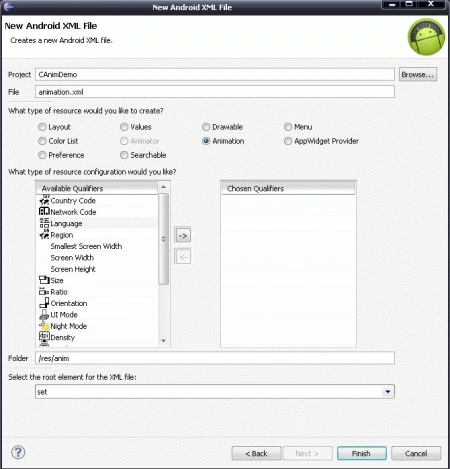Go to previous page with Back
Viewport: 450px width, 469px height.
257,453
